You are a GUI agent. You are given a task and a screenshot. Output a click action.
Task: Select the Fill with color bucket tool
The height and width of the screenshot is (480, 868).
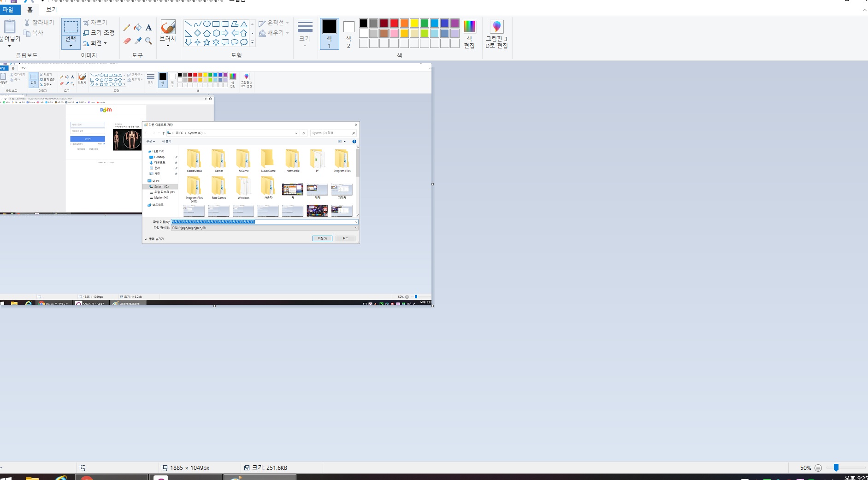tap(138, 28)
